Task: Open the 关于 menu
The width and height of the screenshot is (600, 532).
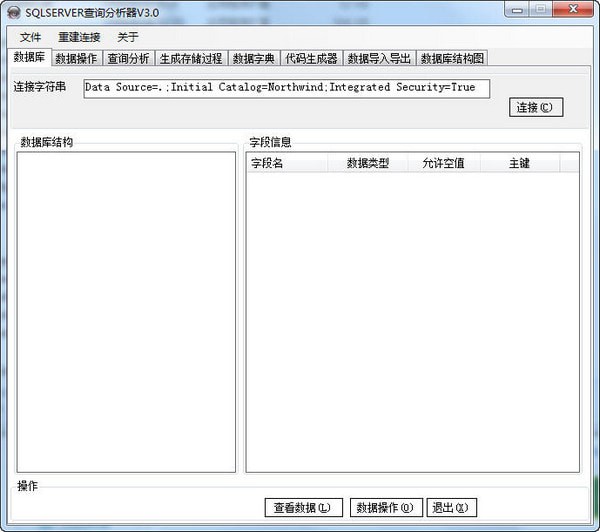Action: [x=128, y=37]
